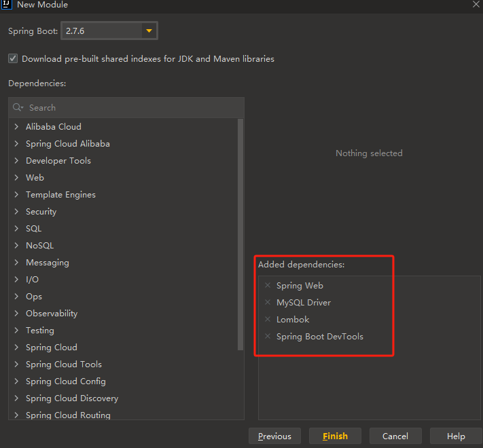Open Help for the New Module dialog
Viewport: 483px width, 448px height.
(456, 436)
